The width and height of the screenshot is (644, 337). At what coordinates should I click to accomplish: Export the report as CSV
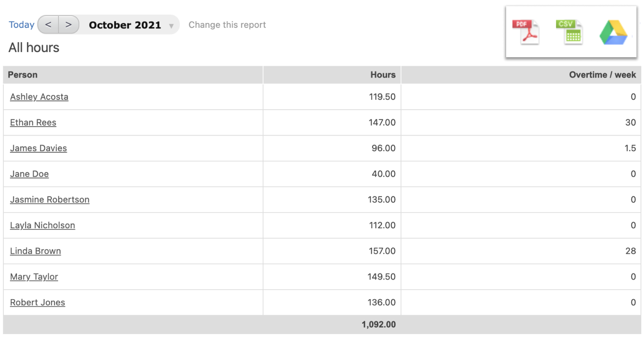(569, 31)
